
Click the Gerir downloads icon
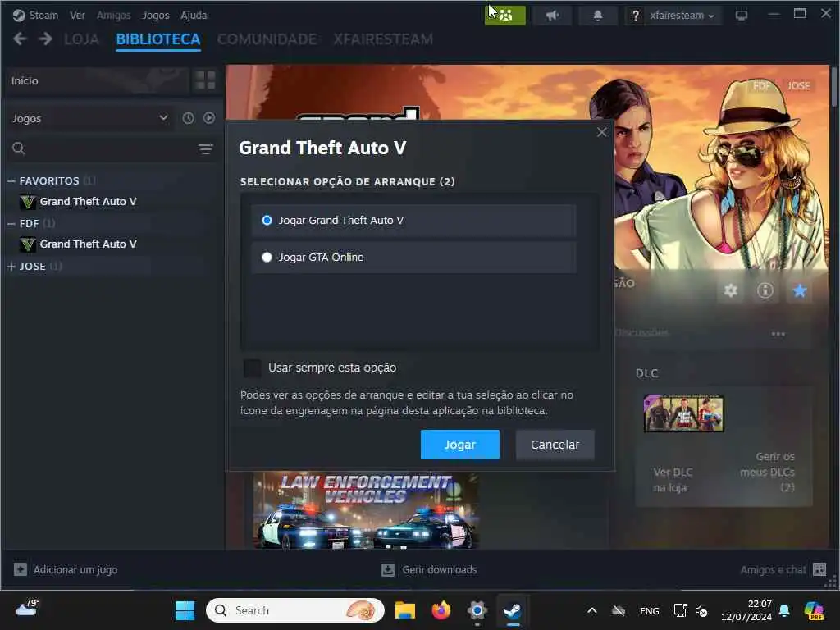pos(388,569)
